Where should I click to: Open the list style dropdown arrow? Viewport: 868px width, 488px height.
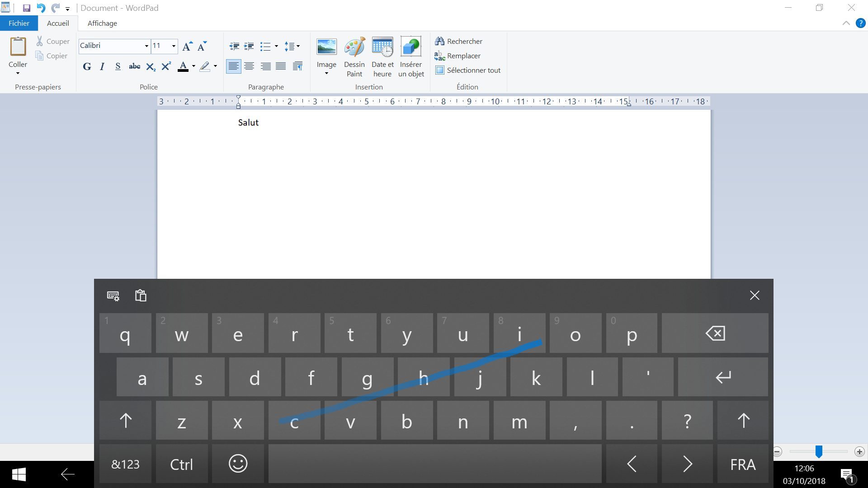pos(276,46)
